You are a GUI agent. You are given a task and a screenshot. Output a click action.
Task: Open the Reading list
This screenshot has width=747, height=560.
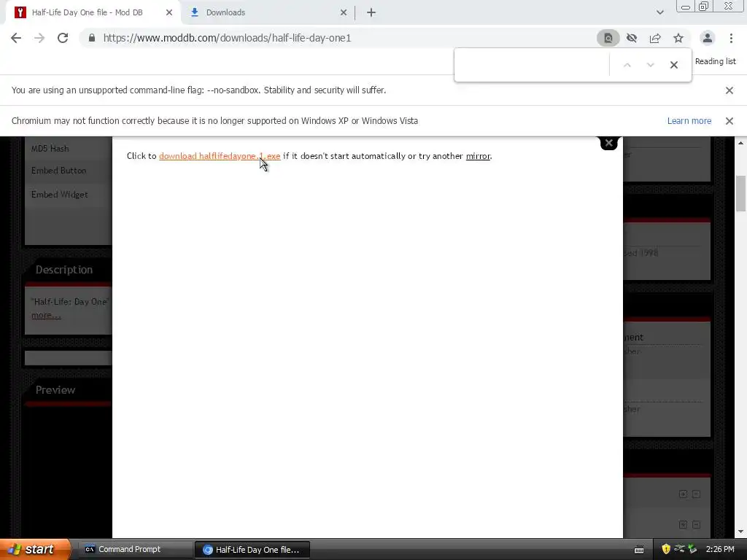click(x=715, y=61)
